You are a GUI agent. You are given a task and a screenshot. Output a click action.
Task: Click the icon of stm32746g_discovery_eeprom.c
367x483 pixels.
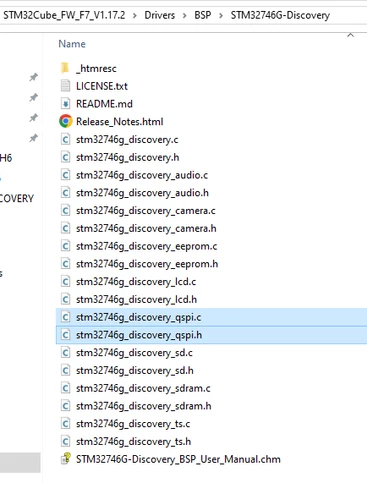tap(65, 246)
